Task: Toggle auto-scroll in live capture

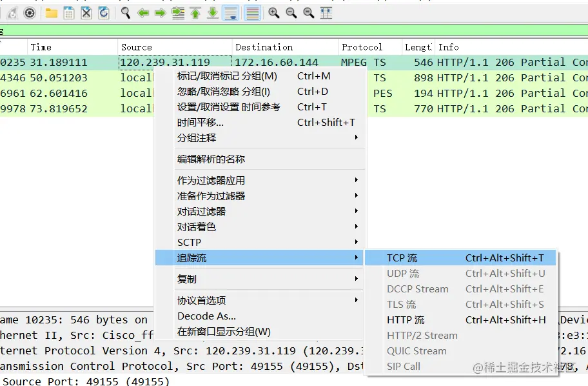Action: pos(230,12)
